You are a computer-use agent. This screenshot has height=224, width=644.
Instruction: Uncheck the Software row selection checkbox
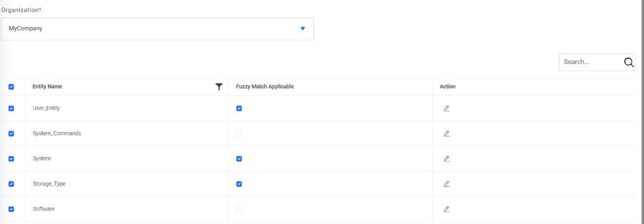coord(11,209)
